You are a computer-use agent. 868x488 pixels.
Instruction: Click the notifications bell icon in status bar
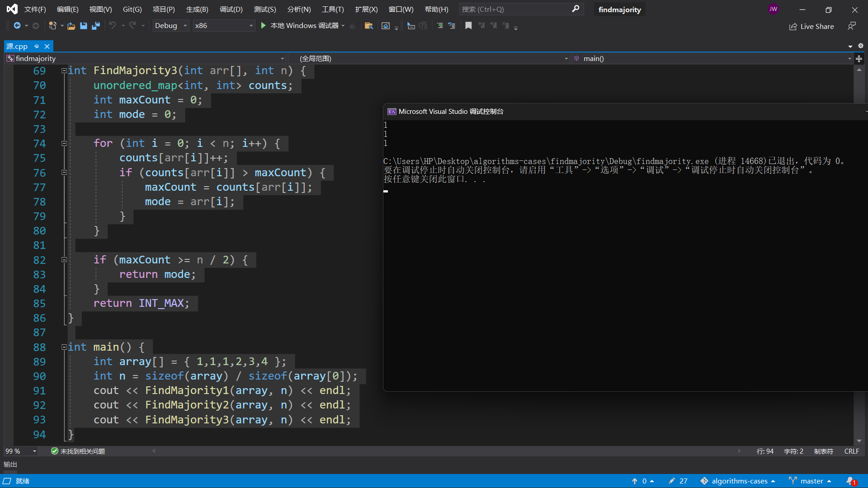coord(851,481)
